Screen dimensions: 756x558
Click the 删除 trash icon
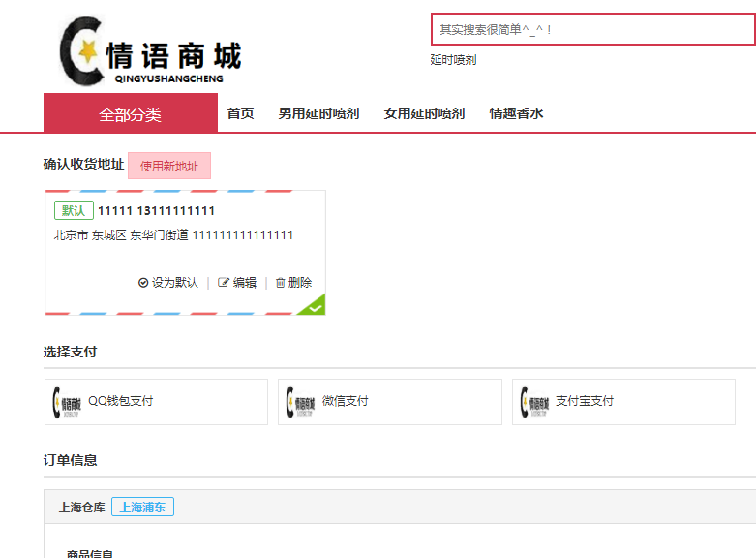click(280, 282)
